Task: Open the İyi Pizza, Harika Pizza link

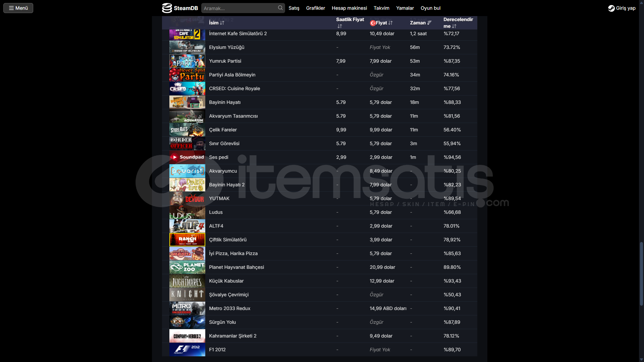Action: 233,253
